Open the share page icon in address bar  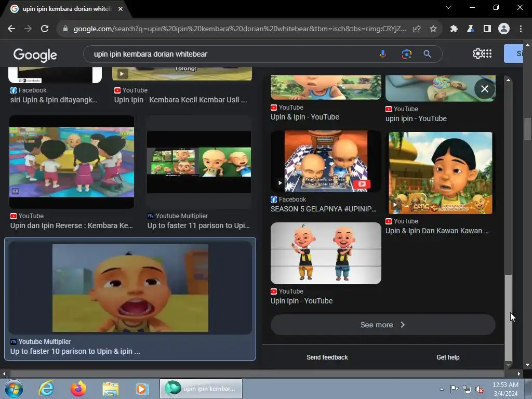click(x=417, y=29)
